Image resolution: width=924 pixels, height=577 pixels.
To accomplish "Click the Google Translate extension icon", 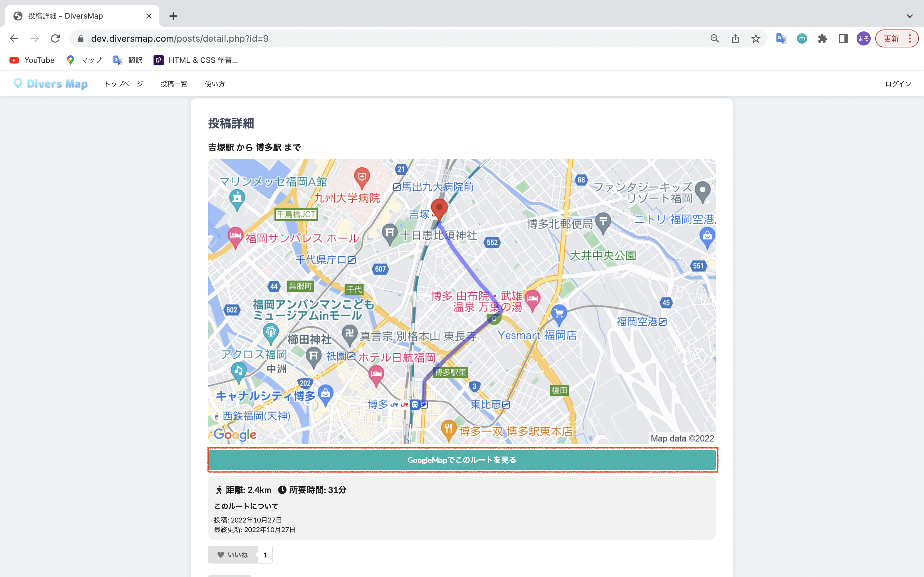I will (781, 38).
